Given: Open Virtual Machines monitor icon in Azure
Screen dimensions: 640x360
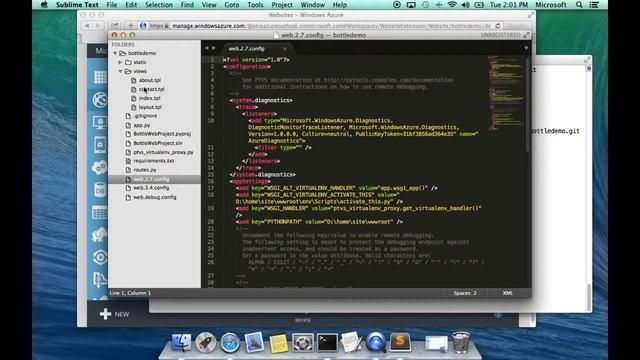Looking at the screenshot, I should [100, 122].
